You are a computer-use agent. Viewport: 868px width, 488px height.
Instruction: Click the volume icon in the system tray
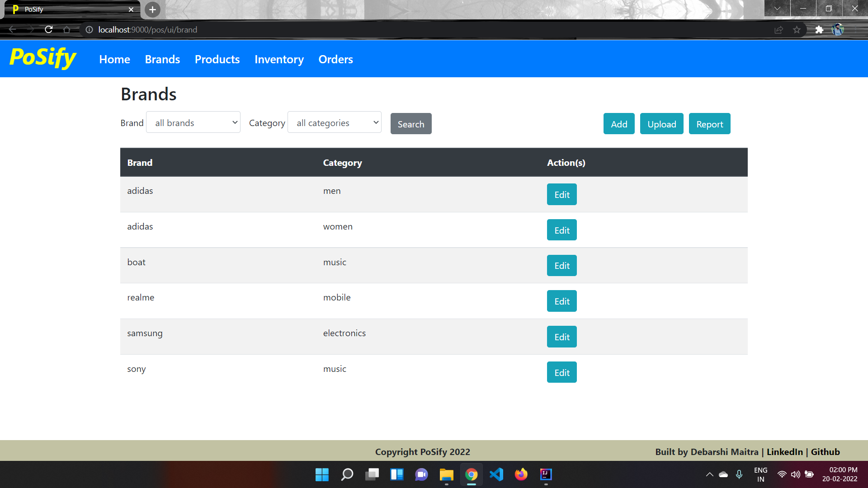point(795,474)
